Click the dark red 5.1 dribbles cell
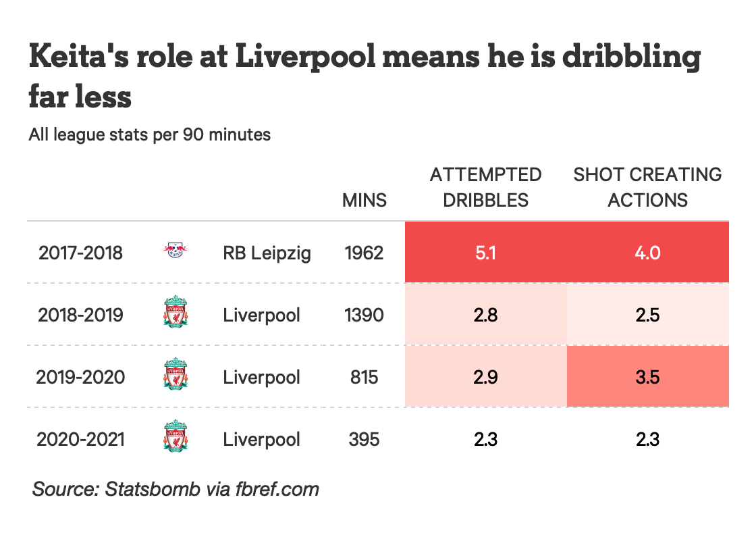Image resolution: width=756 pixels, height=533 pixels. (485, 253)
